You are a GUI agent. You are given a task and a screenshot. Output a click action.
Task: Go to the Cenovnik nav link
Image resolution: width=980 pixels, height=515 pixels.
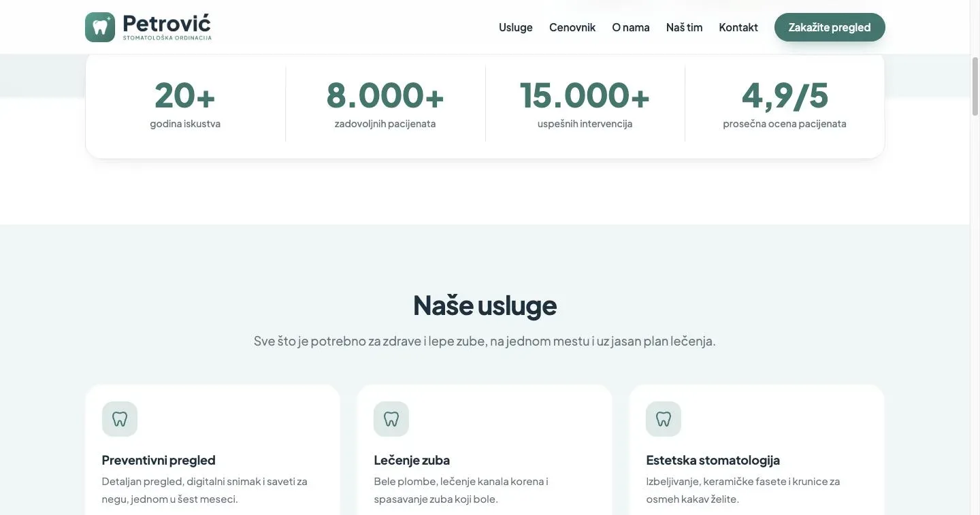click(x=572, y=27)
